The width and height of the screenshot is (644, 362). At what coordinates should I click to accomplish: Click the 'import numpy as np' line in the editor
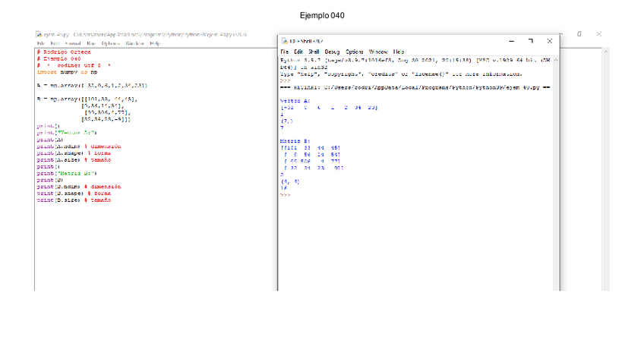[x=68, y=72]
